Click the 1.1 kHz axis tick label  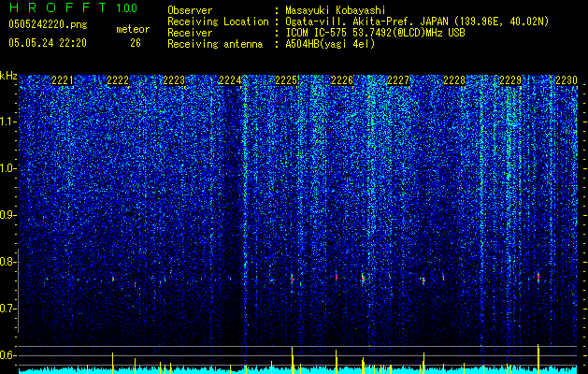(x=7, y=122)
